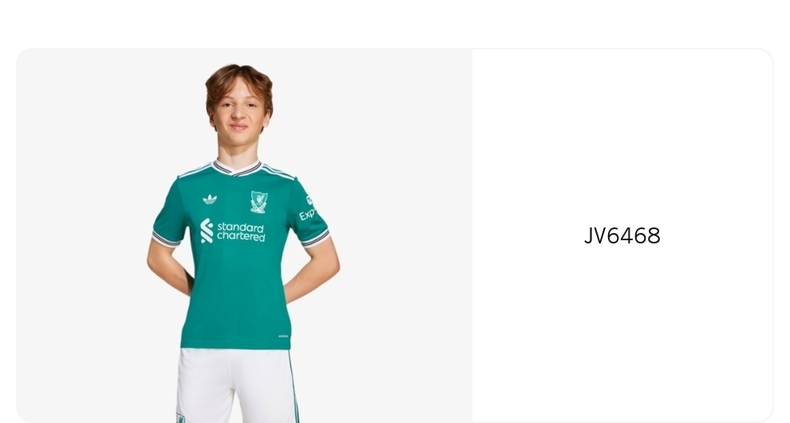
Task: Click the striped cuff on left sleeve
Action: (166, 239)
